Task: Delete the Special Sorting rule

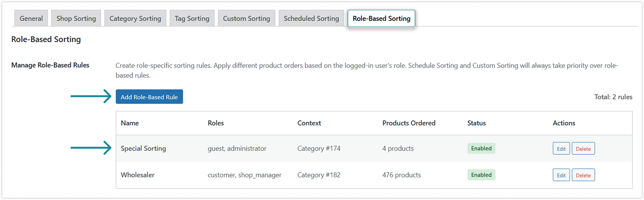Action: 583,149
